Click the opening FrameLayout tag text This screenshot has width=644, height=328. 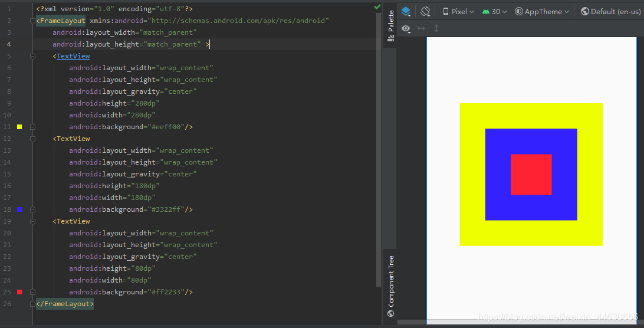(61, 21)
